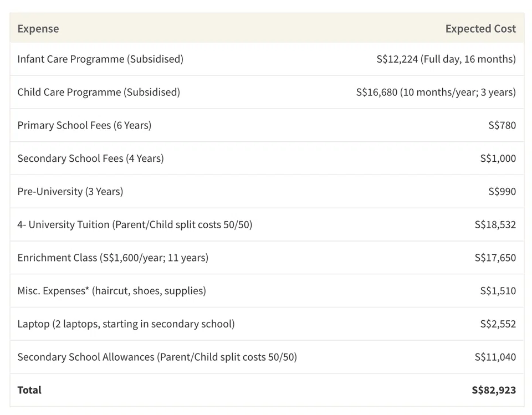Screen dimensions: 532x415
Task: Select the Secondary School Allowances row label
Action: [x=157, y=357]
